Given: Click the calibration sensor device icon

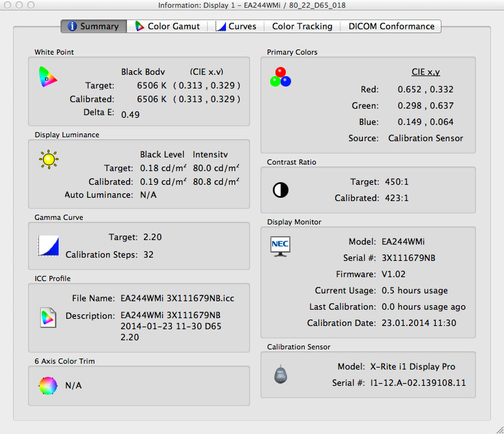Looking at the screenshot, I should pos(281,374).
